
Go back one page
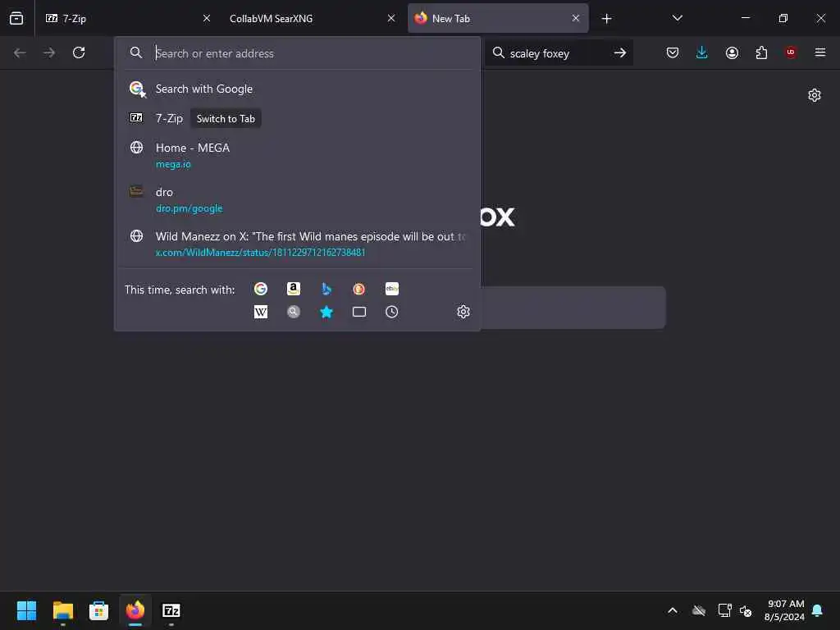coord(20,52)
